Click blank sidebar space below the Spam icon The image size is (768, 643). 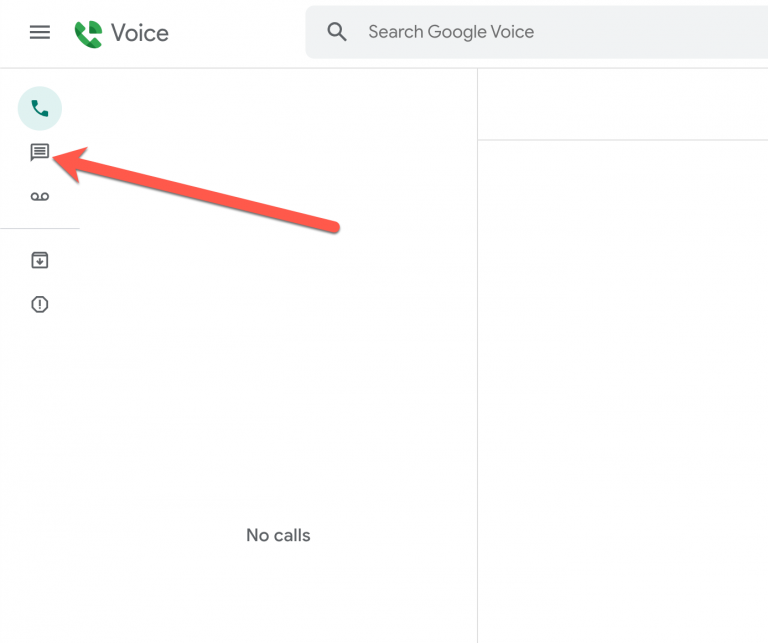40,450
